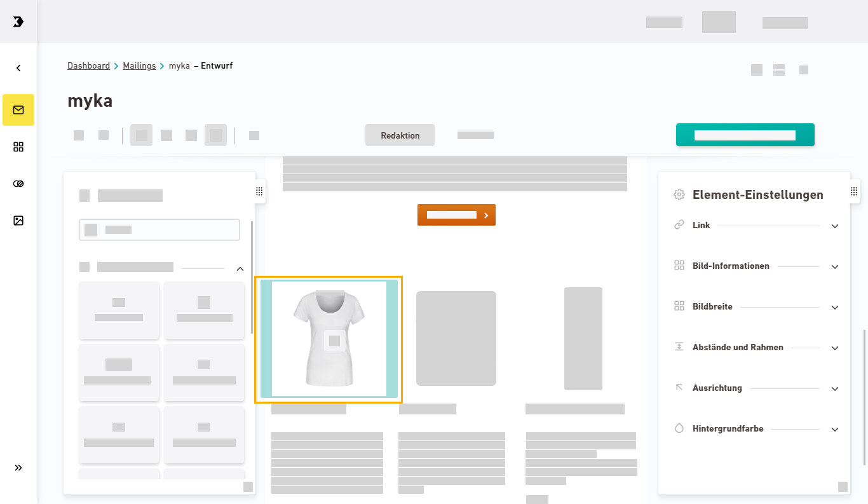Open Mailings breadcrumb link
The image size is (868, 504).
(139, 66)
